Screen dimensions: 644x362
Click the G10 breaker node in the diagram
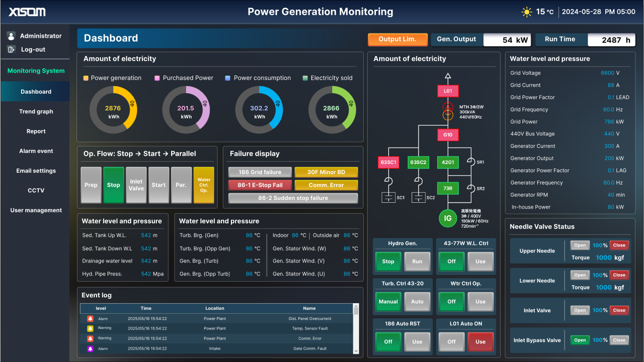[448, 135]
